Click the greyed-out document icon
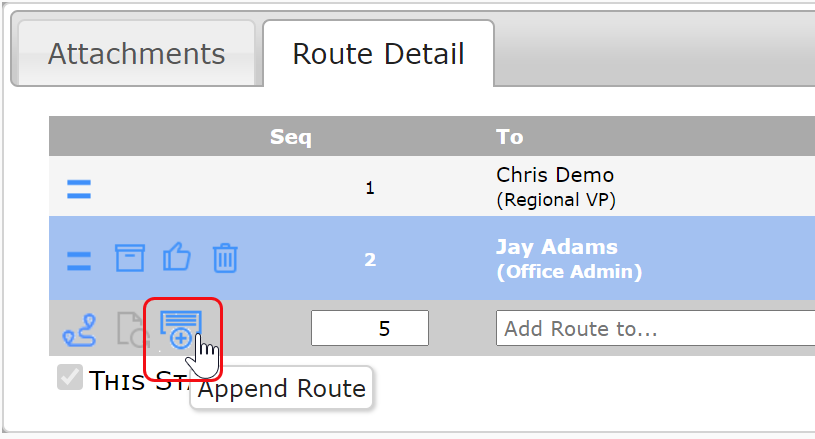Image resolution: width=815 pixels, height=439 pixels. pos(131,329)
